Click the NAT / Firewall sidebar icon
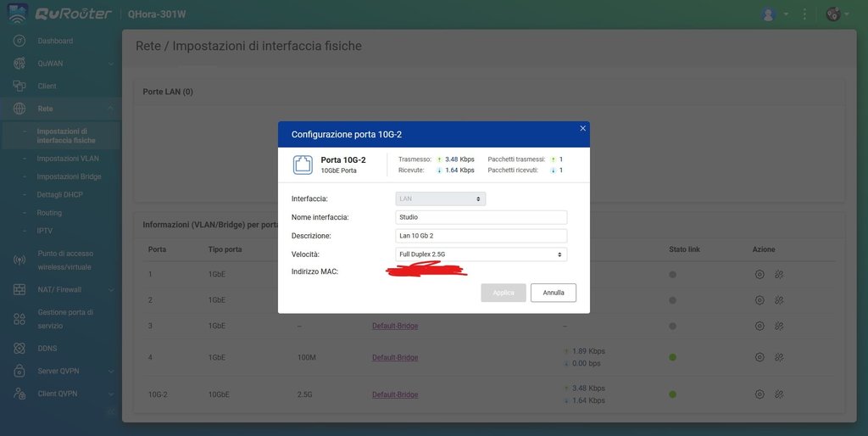 point(19,289)
